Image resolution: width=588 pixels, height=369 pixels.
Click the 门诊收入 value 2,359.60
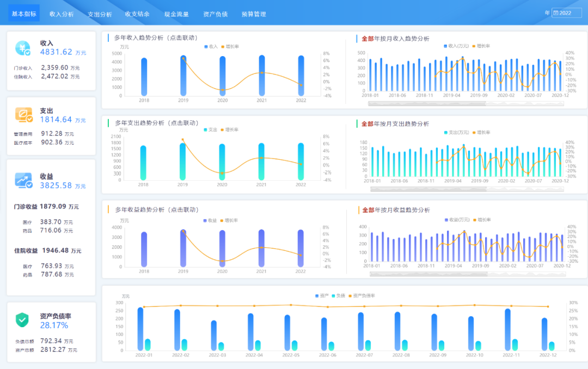(55, 67)
